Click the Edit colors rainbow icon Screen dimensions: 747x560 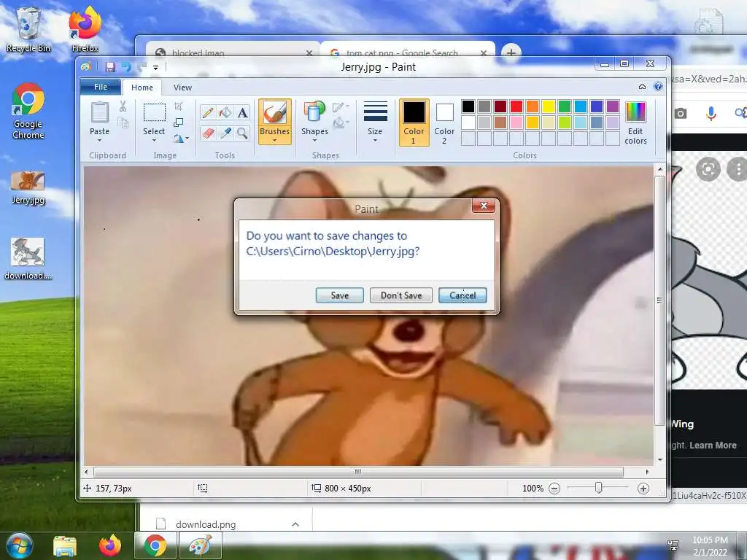pos(635,112)
